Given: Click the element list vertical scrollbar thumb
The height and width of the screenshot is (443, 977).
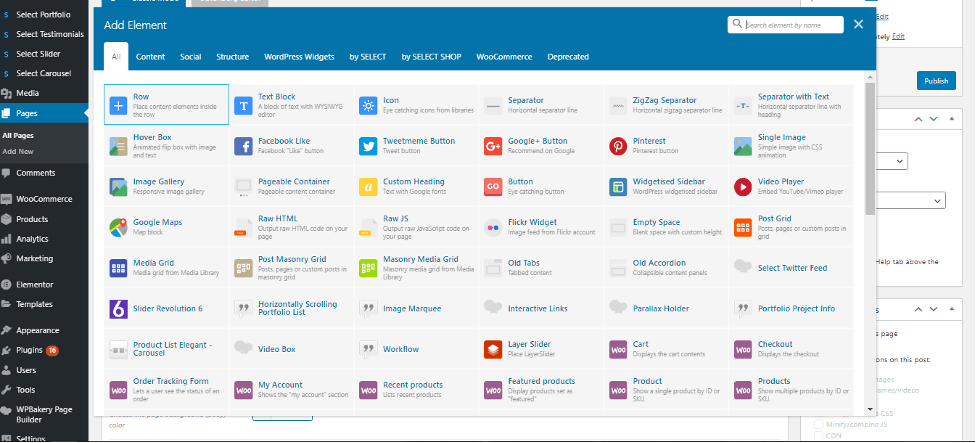Looking at the screenshot, I should click(x=870, y=148).
